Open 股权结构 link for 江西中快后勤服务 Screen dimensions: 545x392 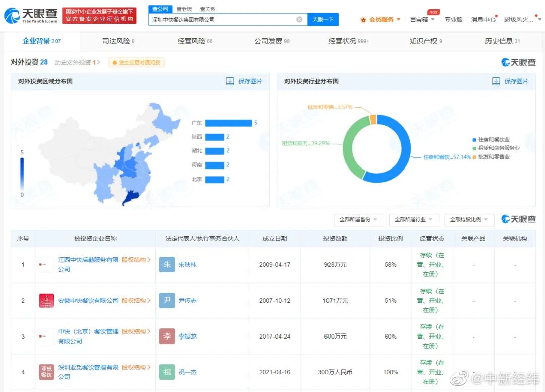pyautogui.click(x=136, y=260)
